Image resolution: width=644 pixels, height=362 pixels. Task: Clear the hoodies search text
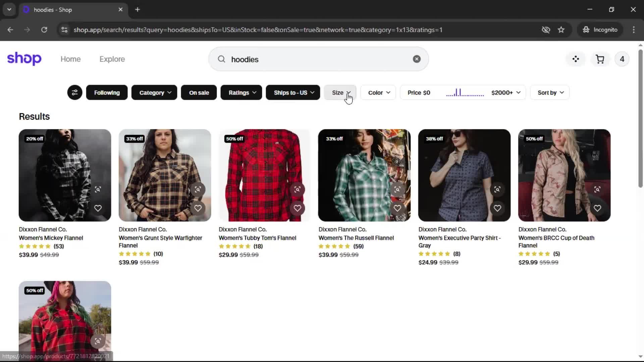(x=417, y=59)
